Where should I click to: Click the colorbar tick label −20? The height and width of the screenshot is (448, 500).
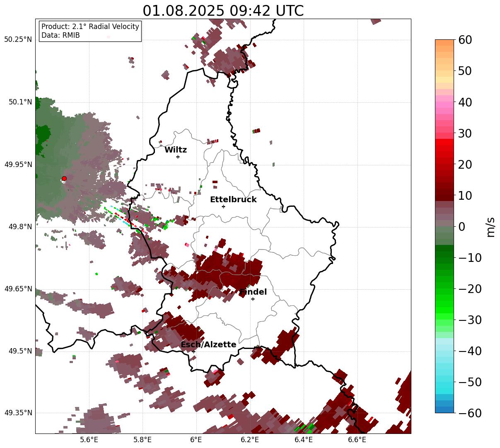(x=470, y=289)
